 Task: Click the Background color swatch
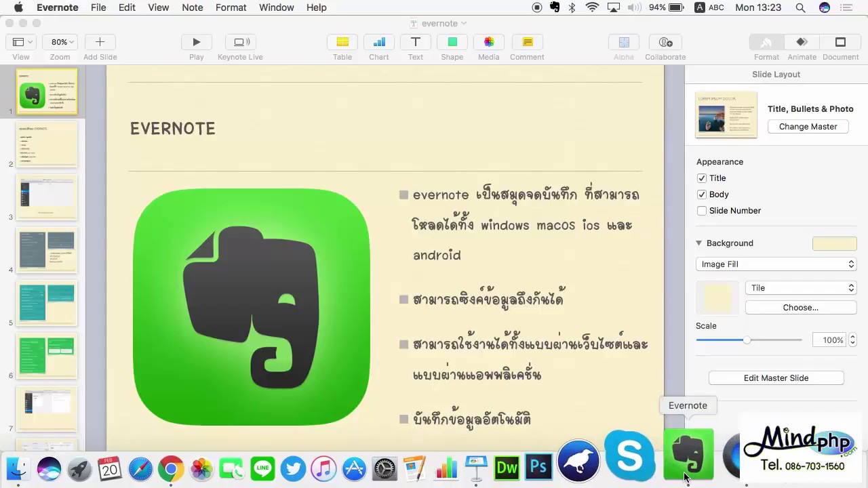click(834, 243)
